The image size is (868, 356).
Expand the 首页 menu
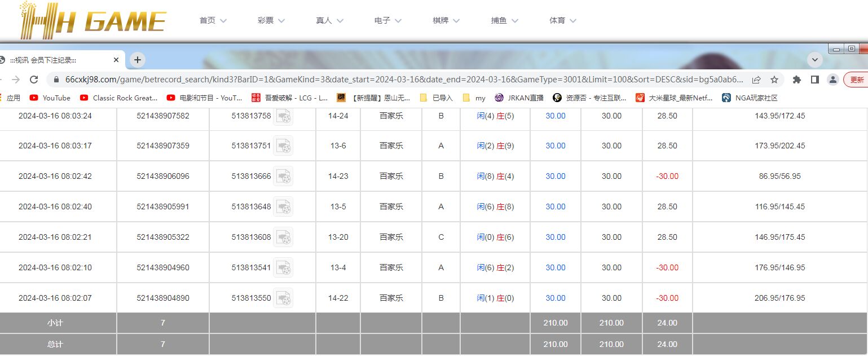pyautogui.click(x=213, y=20)
